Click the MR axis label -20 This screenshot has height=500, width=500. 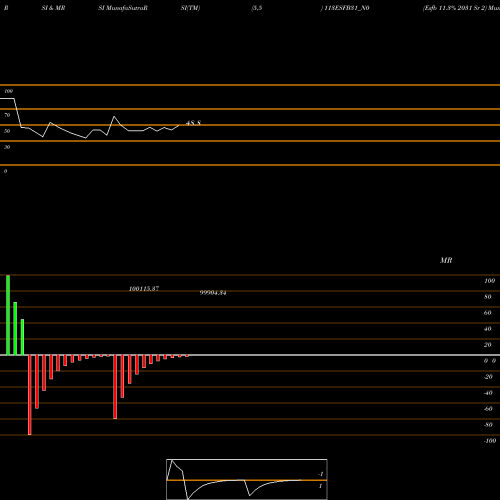[488, 377]
